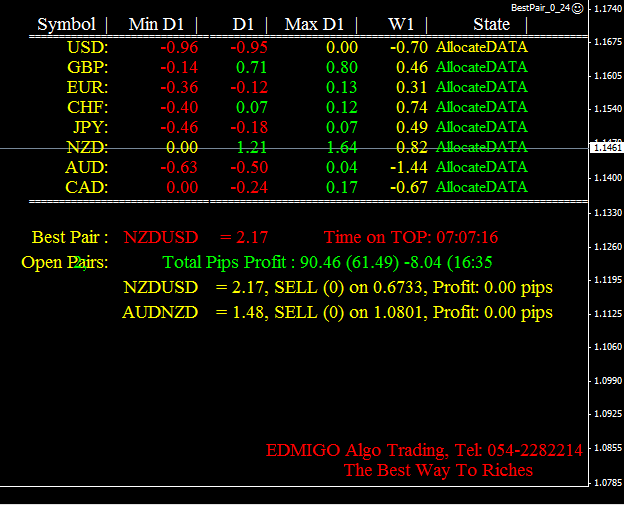This screenshot has height=505, width=624.
Task: Click the 1.0785 price scale label
Action: [607, 483]
